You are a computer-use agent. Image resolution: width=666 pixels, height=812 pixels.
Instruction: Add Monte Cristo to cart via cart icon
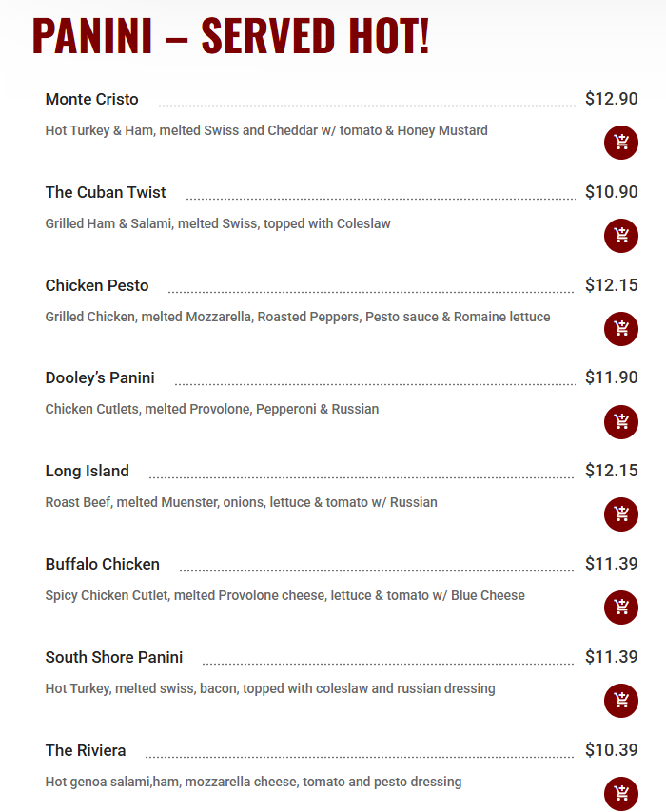click(x=620, y=143)
